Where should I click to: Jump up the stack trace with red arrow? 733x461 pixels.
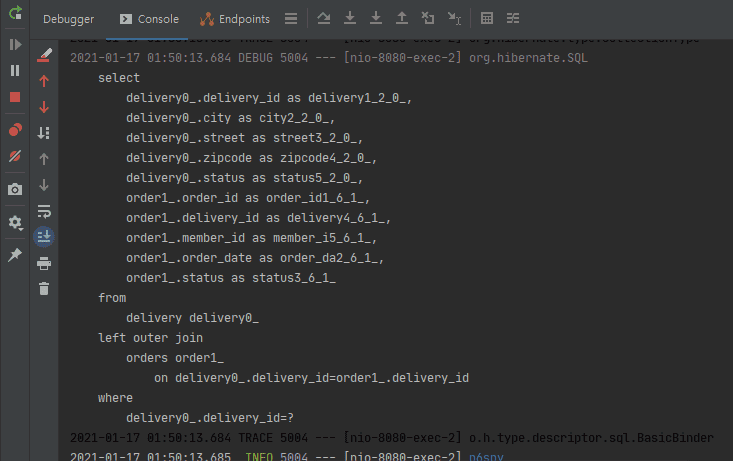[44, 81]
